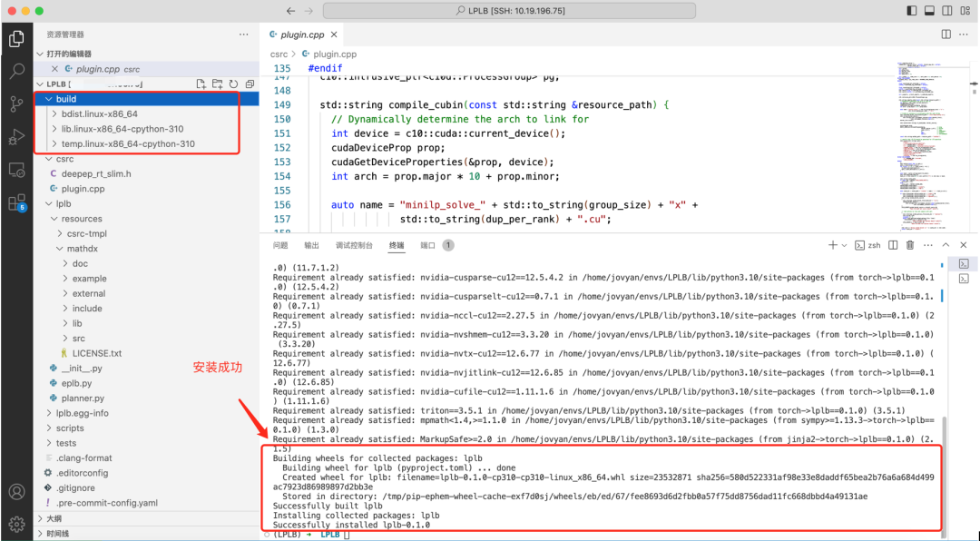This screenshot has width=980, height=541.
Task: Click the code minimap overview
Action: pos(931,147)
